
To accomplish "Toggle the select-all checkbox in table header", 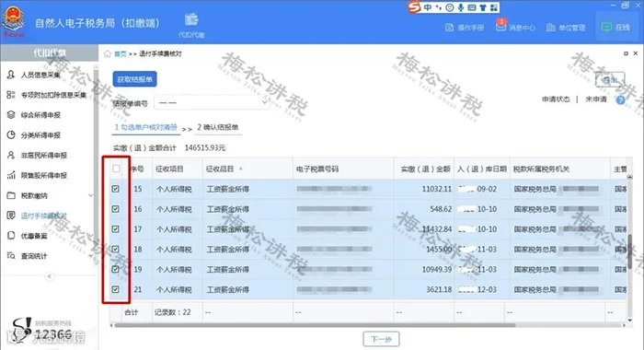I will pos(116,169).
